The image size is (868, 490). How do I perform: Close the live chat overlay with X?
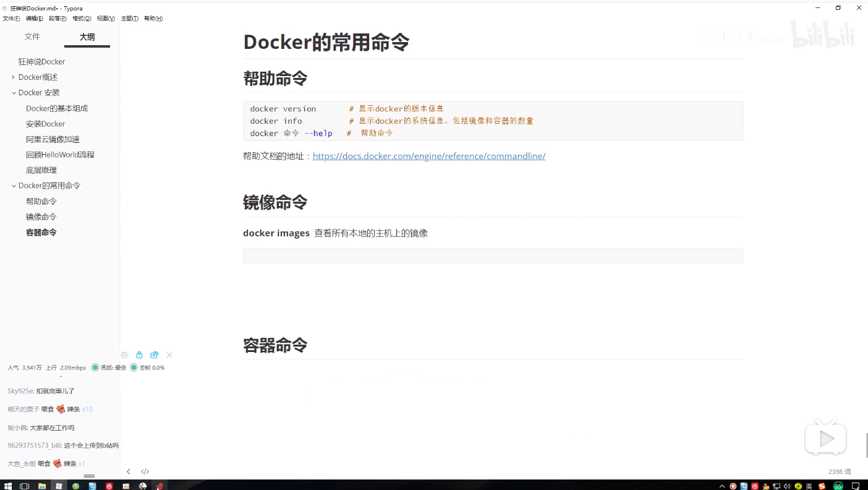tap(169, 355)
